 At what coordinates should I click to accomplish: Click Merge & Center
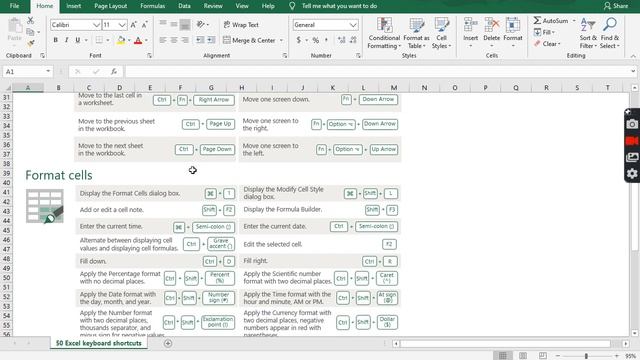(x=249, y=40)
